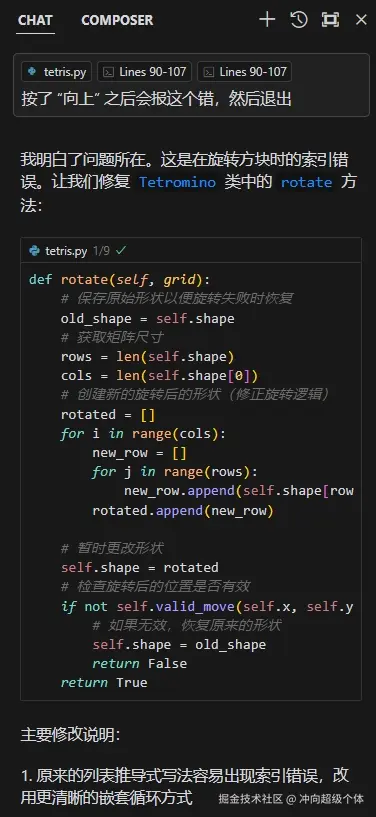Switch to the COMPOSER tab
Image resolution: width=376 pixels, height=817 pixels.
click(x=117, y=20)
